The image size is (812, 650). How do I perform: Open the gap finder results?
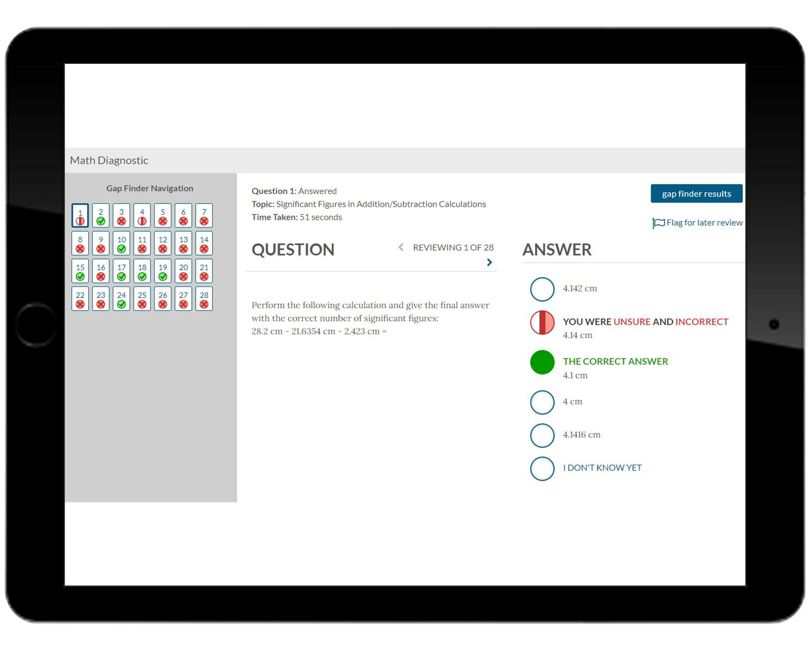coord(696,193)
